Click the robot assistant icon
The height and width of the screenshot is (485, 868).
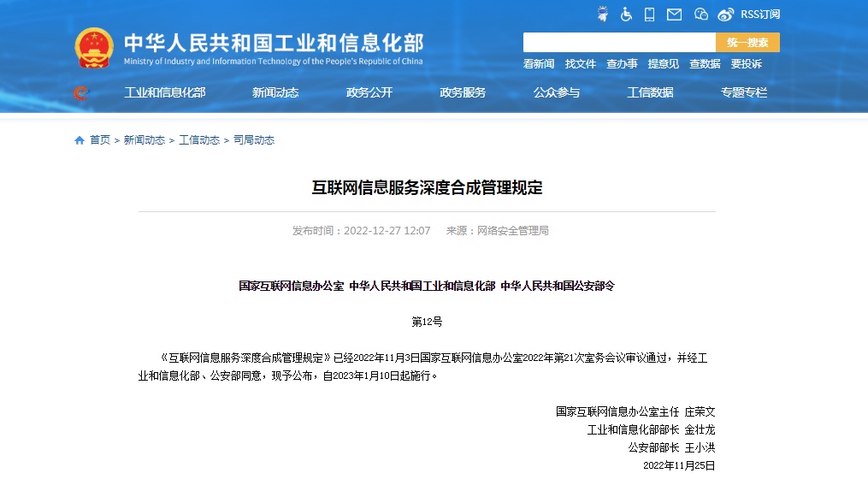(x=602, y=14)
